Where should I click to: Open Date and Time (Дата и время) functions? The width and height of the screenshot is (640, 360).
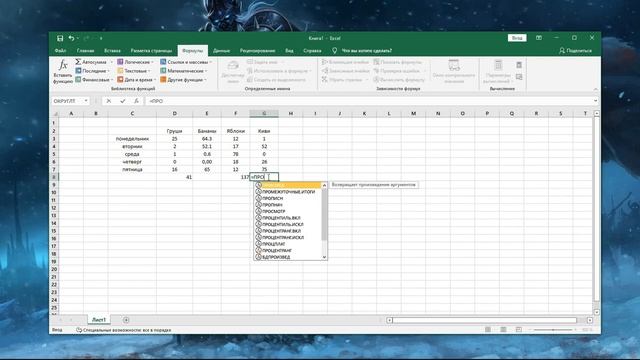[x=136, y=80]
